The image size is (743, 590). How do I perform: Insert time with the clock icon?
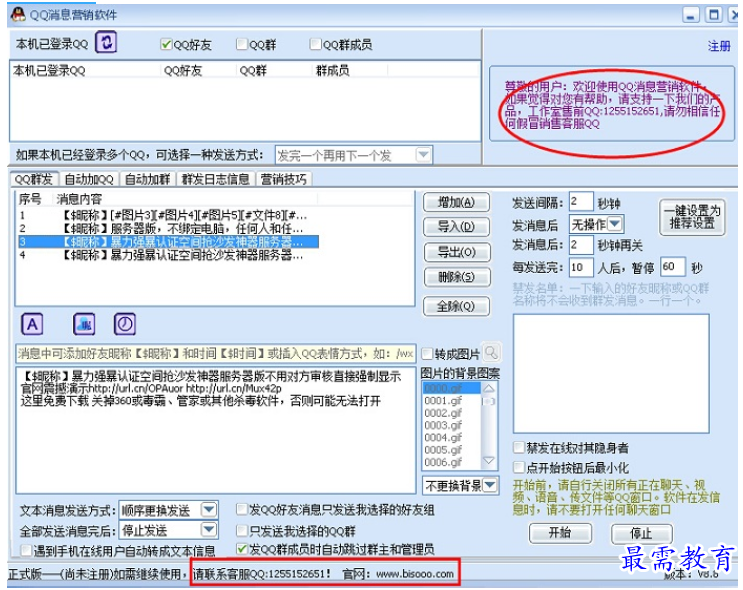click(x=125, y=325)
